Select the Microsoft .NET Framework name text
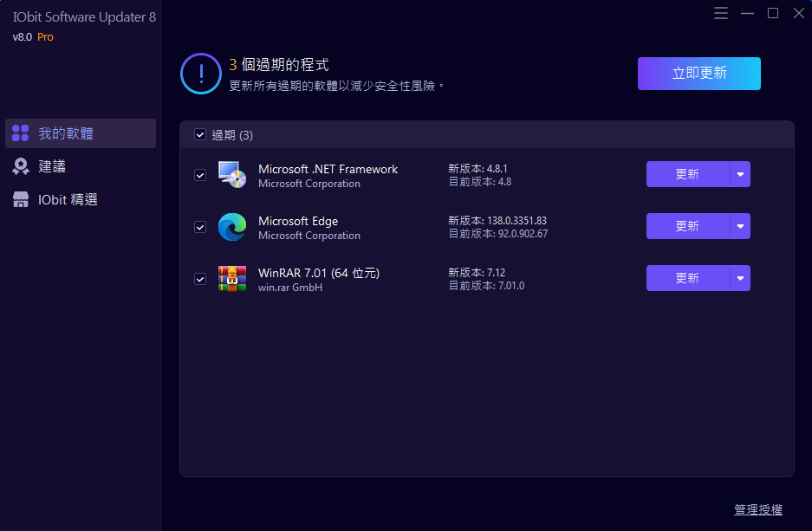The height and width of the screenshot is (531, 812). click(x=328, y=169)
